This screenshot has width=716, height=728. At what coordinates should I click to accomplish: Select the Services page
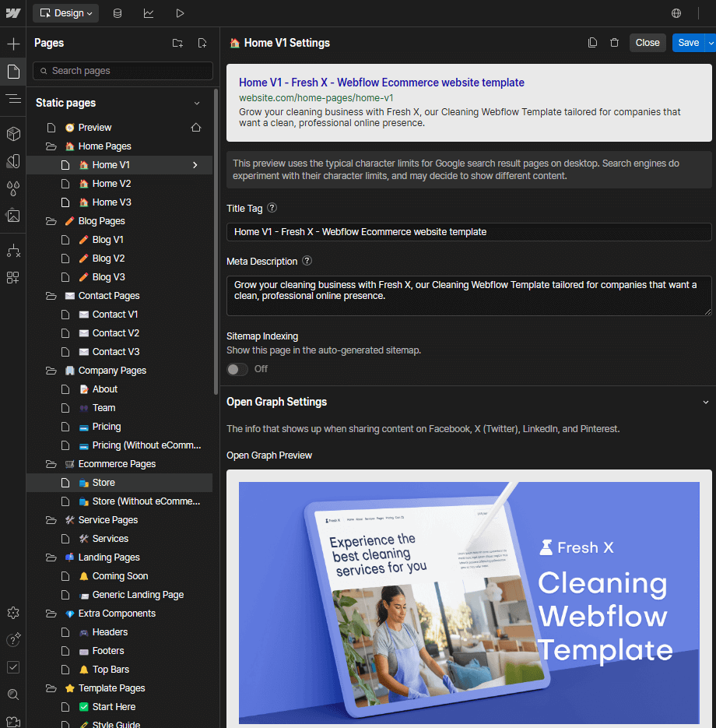120,539
